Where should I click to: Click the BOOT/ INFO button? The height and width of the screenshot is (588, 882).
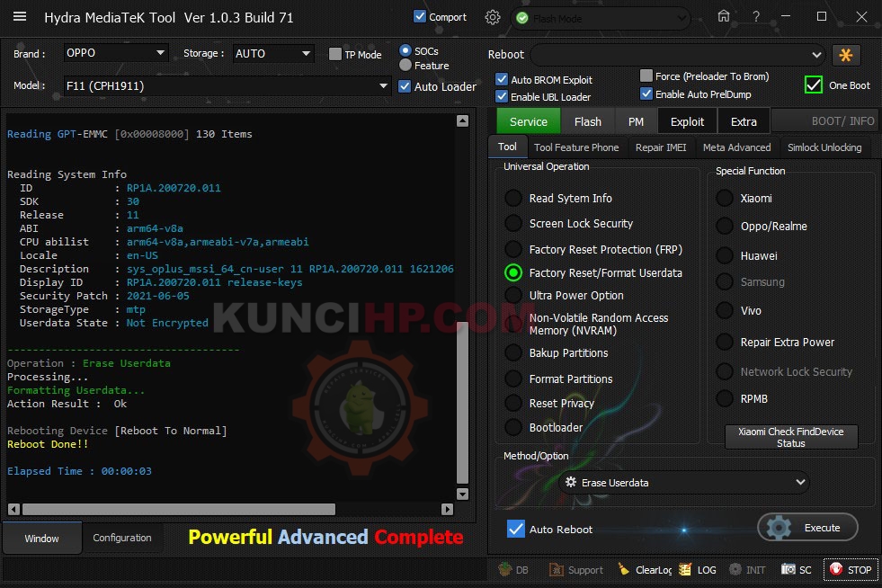[x=824, y=121]
